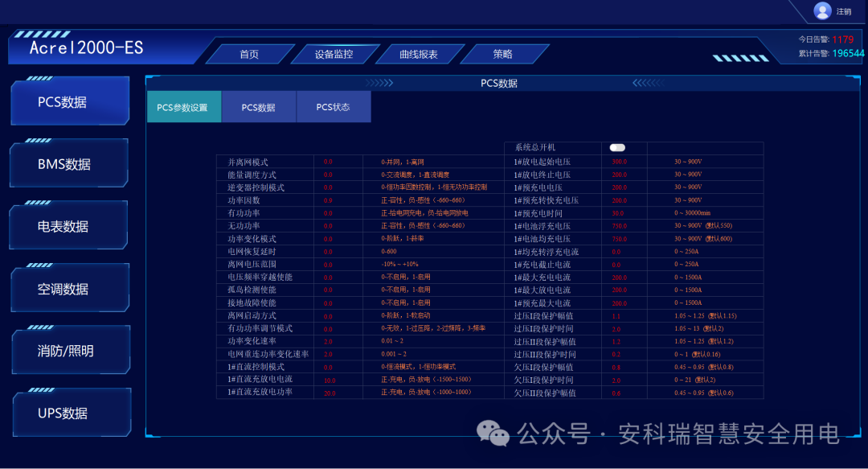Click the 接地故障使能 row label
This screenshot has height=469, width=868.
pyautogui.click(x=252, y=302)
